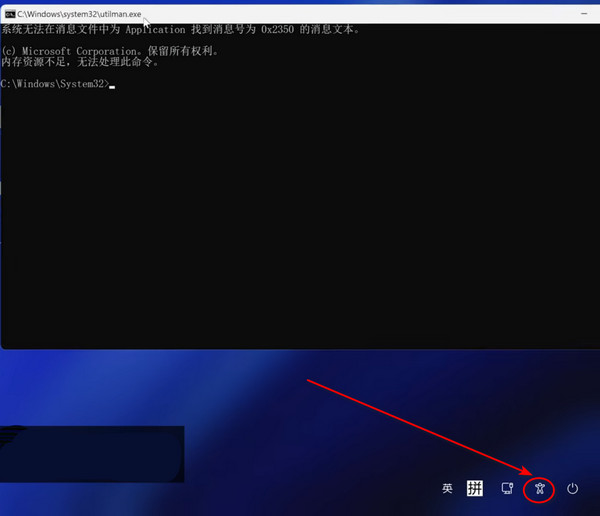Click the C:\Windows\System32> prompt line
Viewport: 600px width, 516px height.
pos(55,84)
